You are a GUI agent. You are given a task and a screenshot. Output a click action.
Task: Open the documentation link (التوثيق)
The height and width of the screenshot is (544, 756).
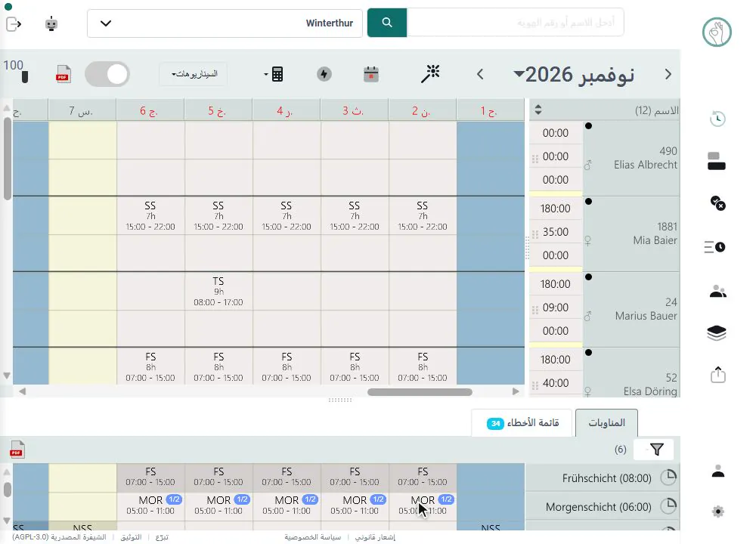coord(131,537)
